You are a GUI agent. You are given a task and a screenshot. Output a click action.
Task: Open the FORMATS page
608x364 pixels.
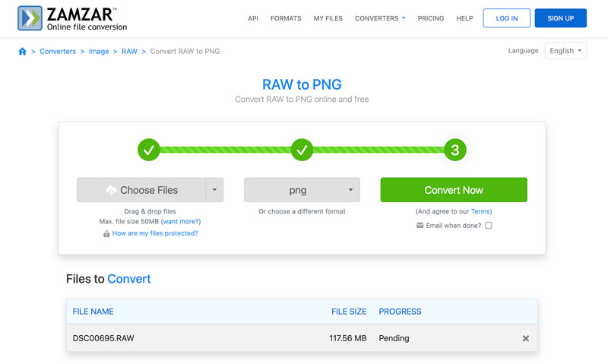[x=286, y=18]
